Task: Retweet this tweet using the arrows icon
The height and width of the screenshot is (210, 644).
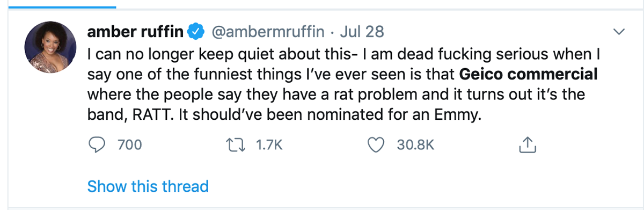Action: coord(235,144)
